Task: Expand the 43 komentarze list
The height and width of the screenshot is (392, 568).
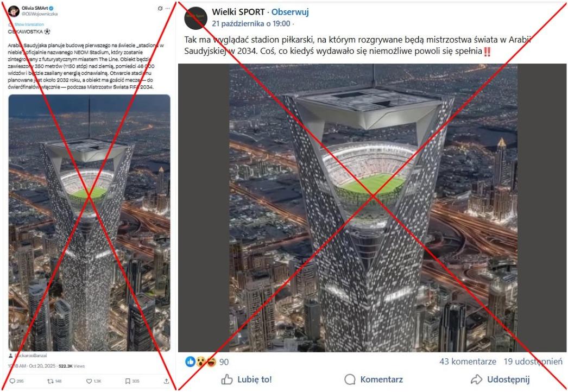Action: click(x=468, y=362)
